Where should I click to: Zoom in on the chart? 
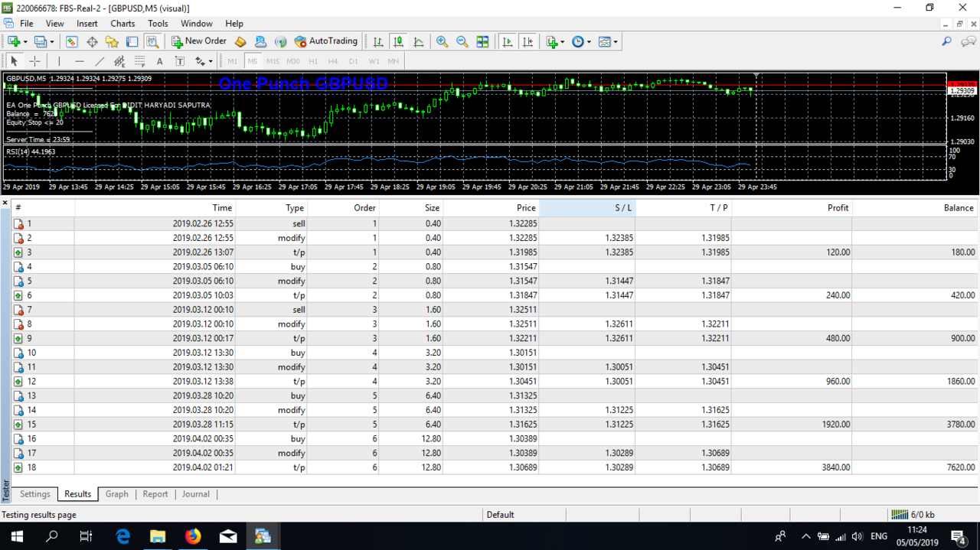442,41
